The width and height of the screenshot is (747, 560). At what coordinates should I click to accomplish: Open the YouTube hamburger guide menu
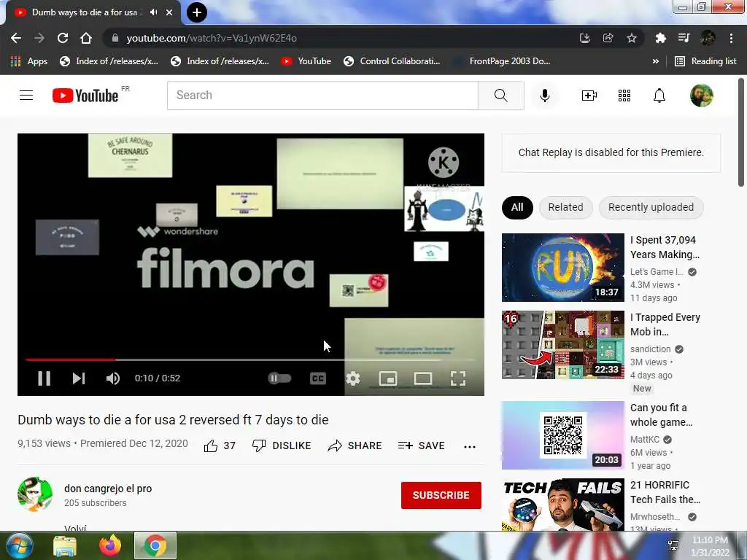[x=26, y=96]
